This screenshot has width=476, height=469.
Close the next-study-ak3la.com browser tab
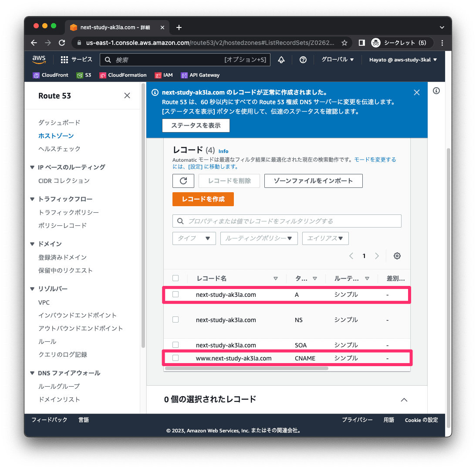(x=162, y=27)
